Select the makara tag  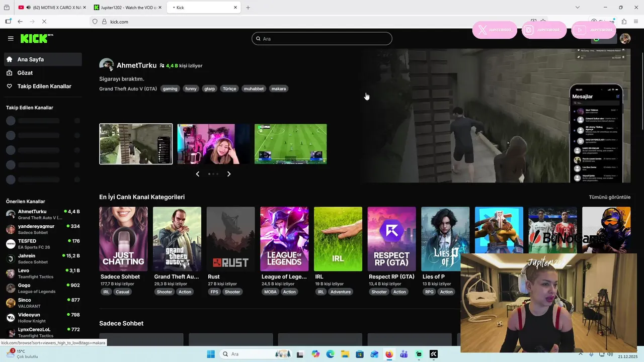[279, 88]
